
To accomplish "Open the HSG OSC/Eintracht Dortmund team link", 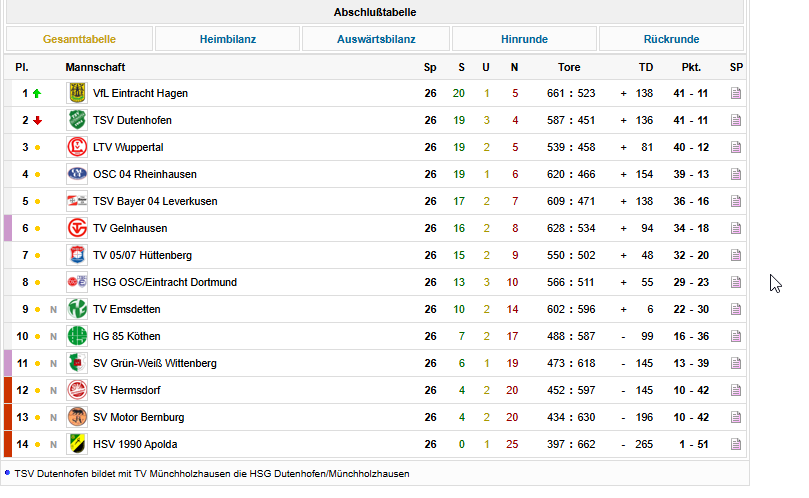I will [165, 282].
